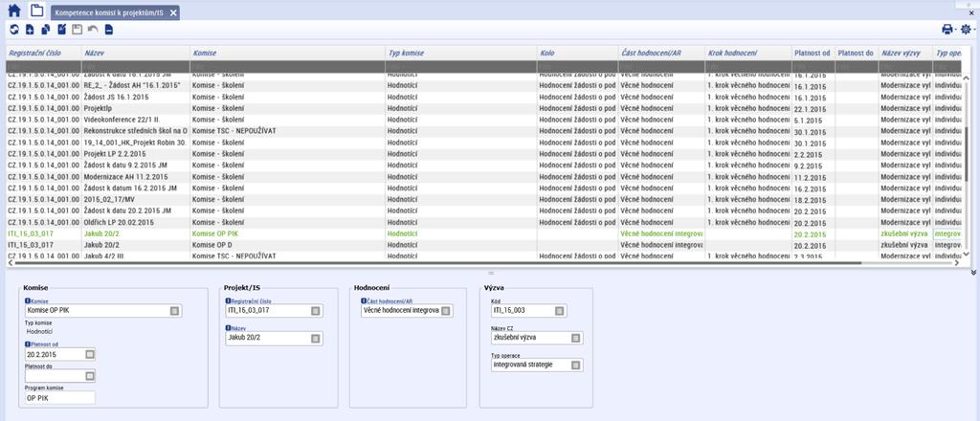Open picker button for Typ operace field
The image size is (980, 421).
tap(575, 365)
